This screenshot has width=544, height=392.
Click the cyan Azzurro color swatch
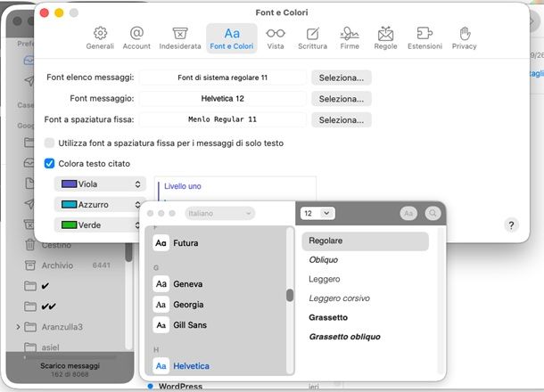pos(69,204)
